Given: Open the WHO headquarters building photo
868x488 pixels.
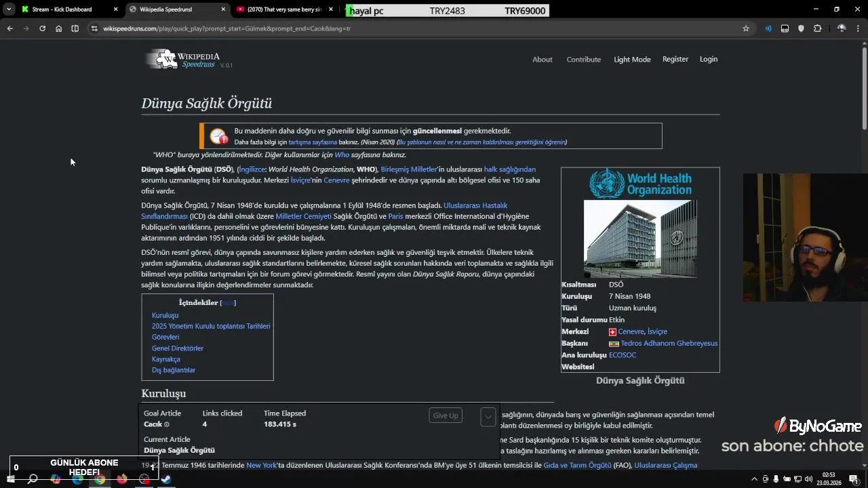Looking at the screenshot, I should tap(640, 239).
